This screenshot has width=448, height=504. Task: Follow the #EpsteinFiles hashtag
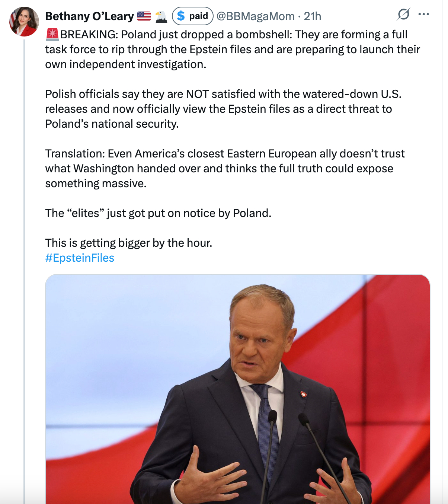pyautogui.click(x=80, y=258)
